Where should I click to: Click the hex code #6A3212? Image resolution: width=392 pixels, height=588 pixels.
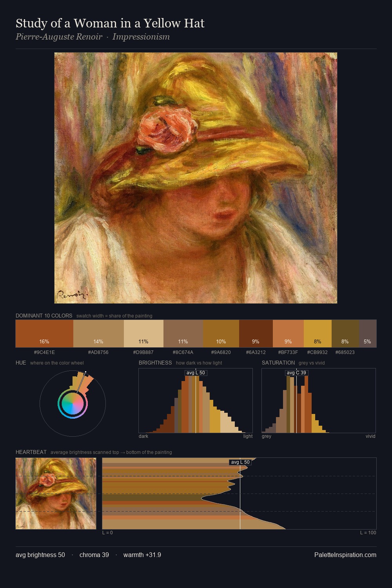coord(256,352)
